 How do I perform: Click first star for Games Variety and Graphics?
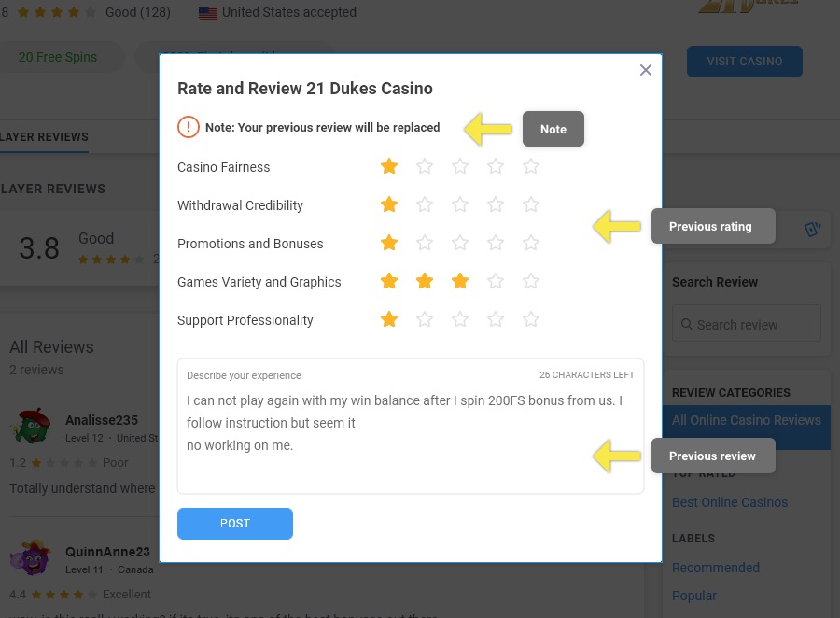(x=389, y=282)
